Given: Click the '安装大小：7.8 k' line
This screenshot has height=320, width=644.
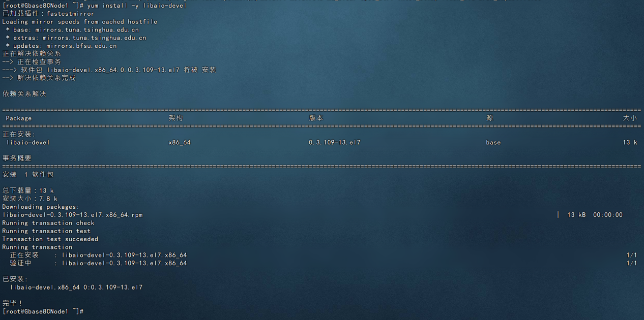Looking at the screenshot, I should [30, 199].
